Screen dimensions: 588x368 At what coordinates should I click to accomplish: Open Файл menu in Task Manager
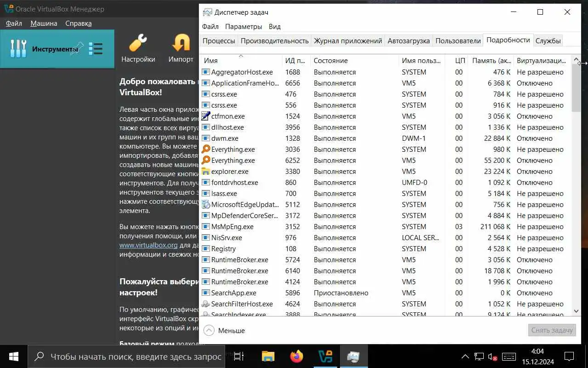click(210, 26)
